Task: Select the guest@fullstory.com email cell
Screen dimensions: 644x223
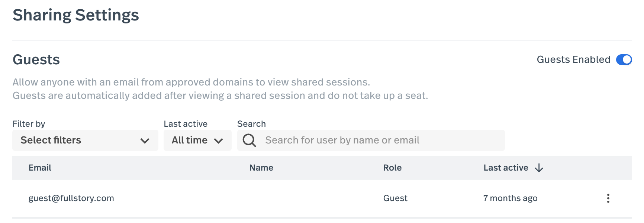Action: pos(71,198)
